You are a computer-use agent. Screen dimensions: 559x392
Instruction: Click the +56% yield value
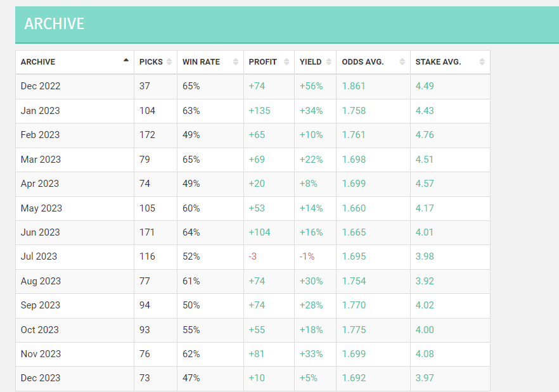[311, 86]
